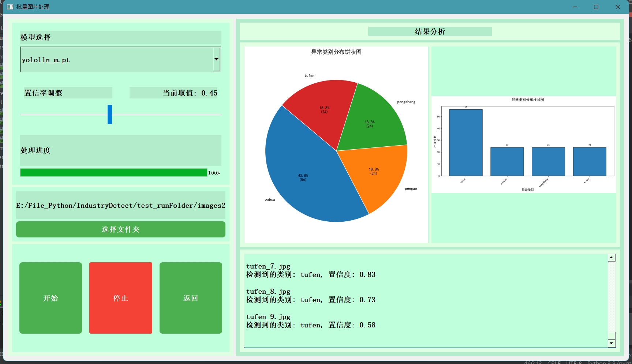Click the green processing progress bar
Screen dimensions: 632x364
click(x=114, y=173)
